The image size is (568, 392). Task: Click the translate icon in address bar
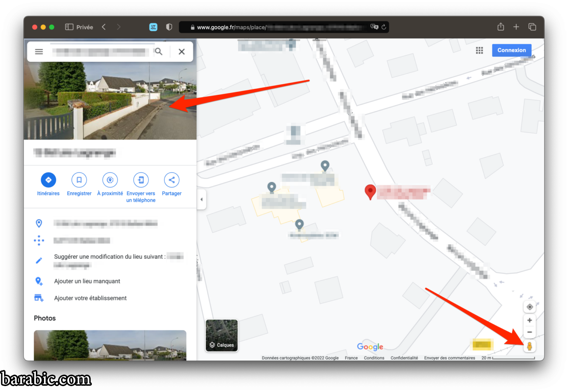point(374,27)
